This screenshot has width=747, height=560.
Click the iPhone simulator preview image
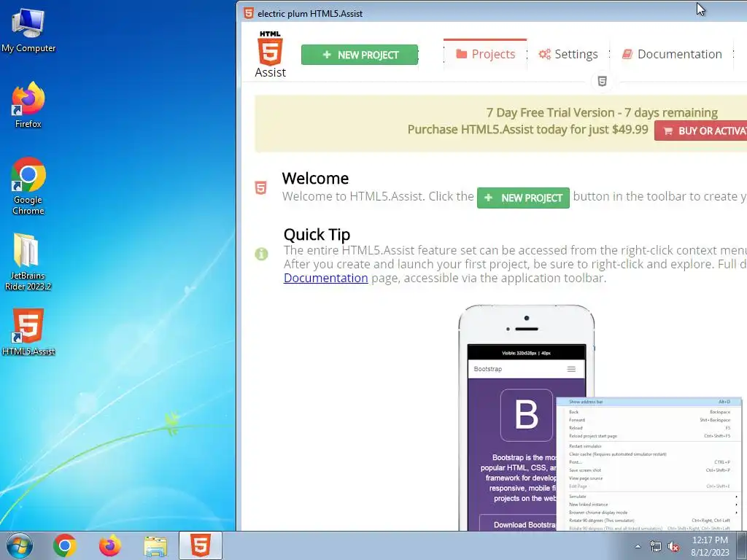(x=527, y=418)
